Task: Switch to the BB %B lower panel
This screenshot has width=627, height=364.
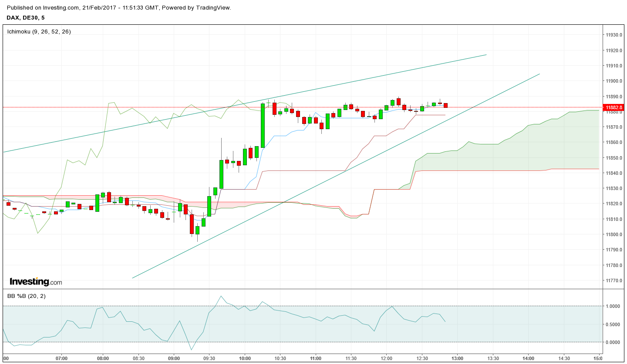Action: click(305, 326)
